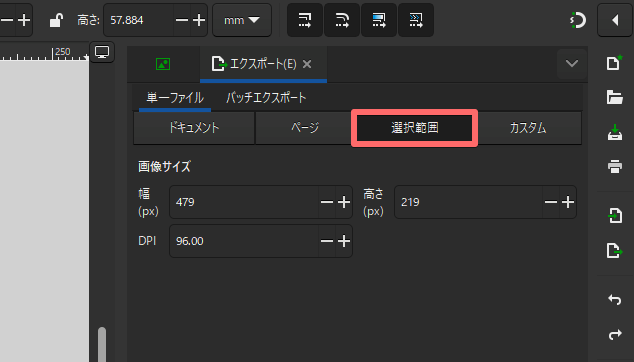Switch to the 単一ファイル tab

pyautogui.click(x=175, y=97)
